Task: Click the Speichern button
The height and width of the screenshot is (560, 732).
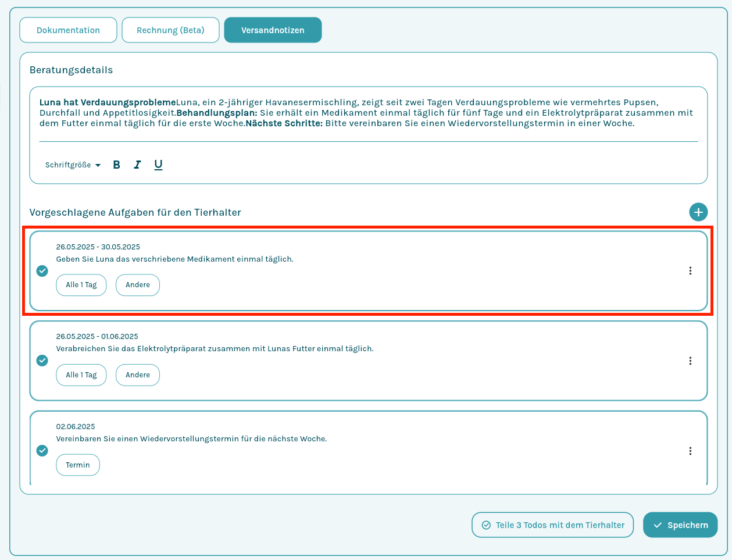Action: (x=680, y=525)
